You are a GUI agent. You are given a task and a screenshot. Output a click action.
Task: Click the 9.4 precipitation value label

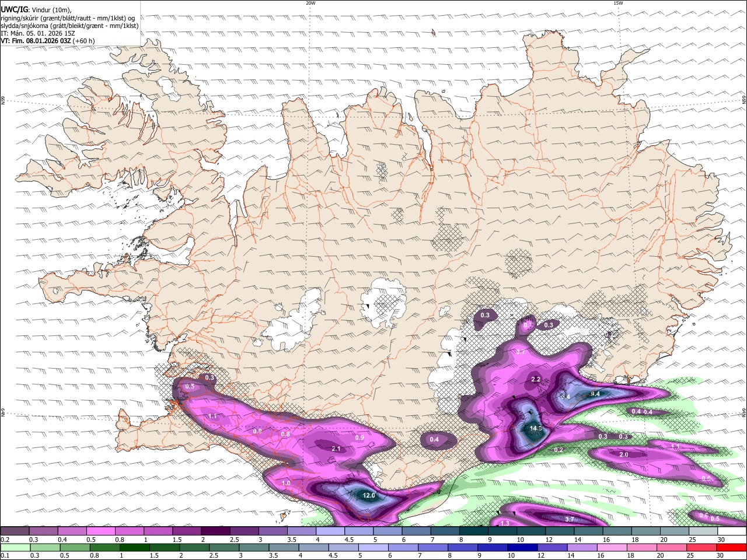point(595,394)
